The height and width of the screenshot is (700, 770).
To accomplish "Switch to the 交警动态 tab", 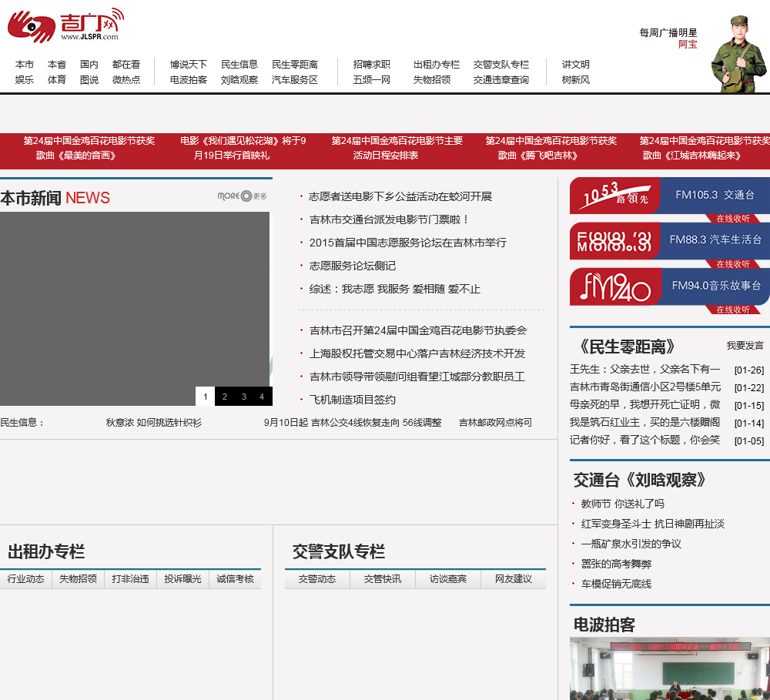I will pos(317,579).
